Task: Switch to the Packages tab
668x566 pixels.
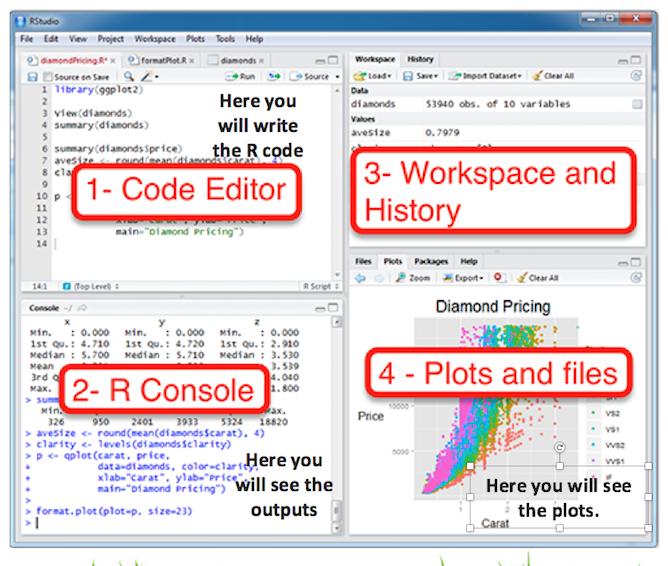Action: point(431,261)
